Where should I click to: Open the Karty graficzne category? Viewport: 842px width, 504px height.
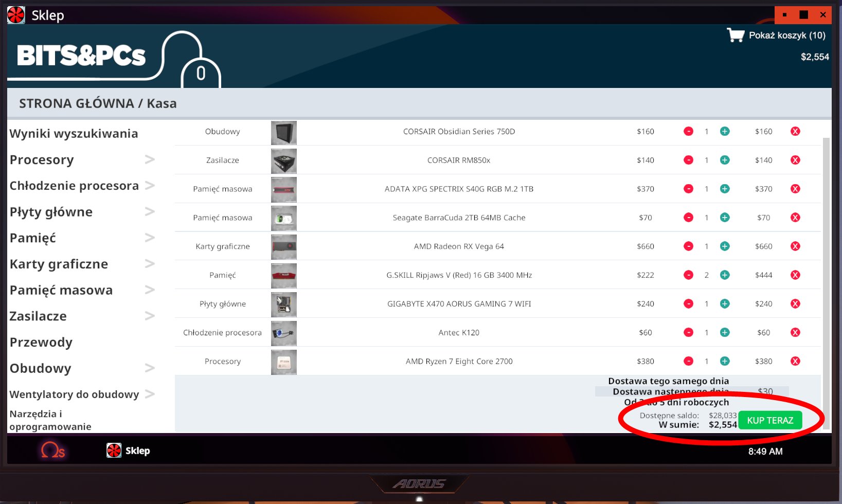(59, 264)
